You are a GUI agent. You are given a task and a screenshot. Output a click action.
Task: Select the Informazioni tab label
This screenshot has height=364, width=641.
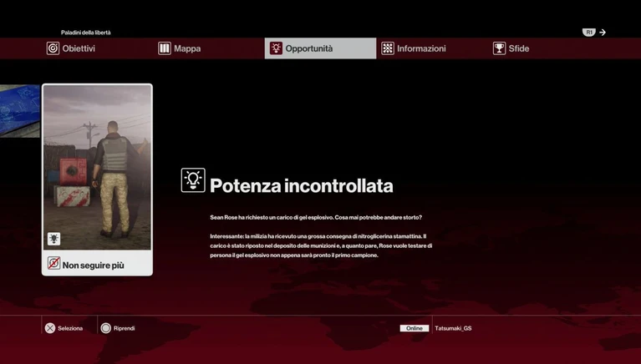pyautogui.click(x=421, y=48)
